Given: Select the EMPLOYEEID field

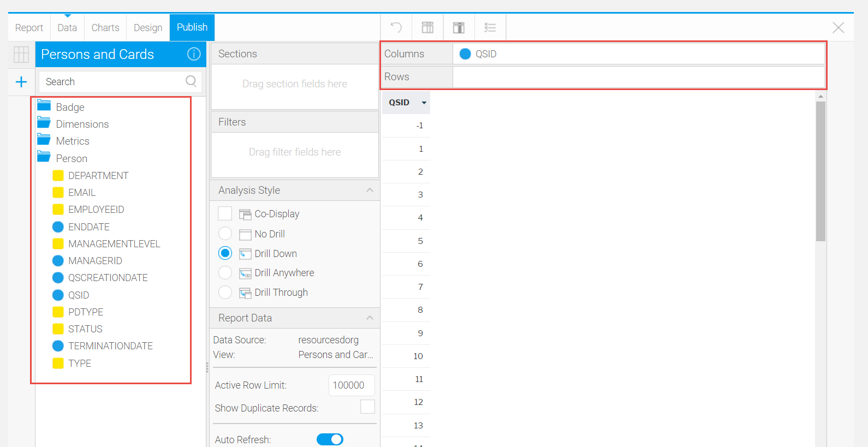Looking at the screenshot, I should (x=88, y=209).
